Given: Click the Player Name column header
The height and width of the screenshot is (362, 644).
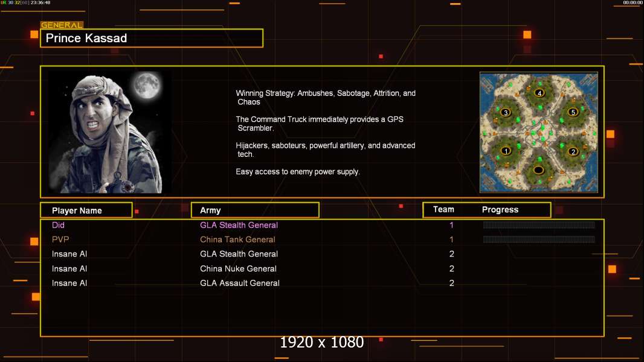Looking at the screenshot, I should [x=86, y=211].
